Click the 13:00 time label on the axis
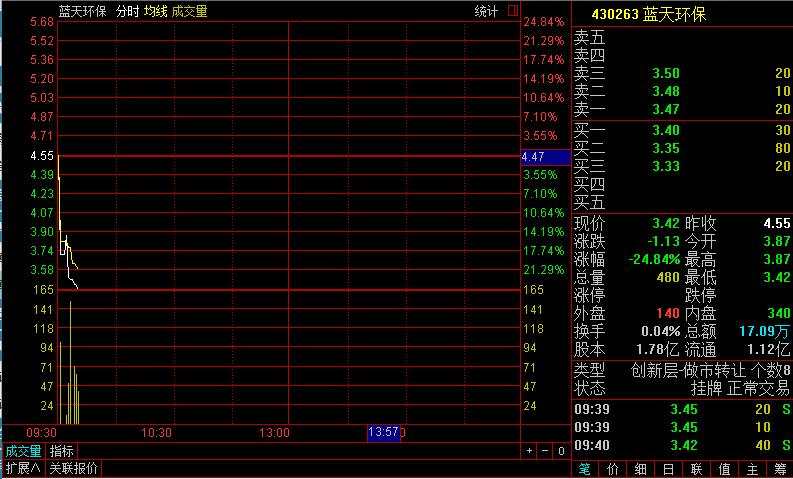This screenshot has width=793, height=479. click(x=275, y=433)
